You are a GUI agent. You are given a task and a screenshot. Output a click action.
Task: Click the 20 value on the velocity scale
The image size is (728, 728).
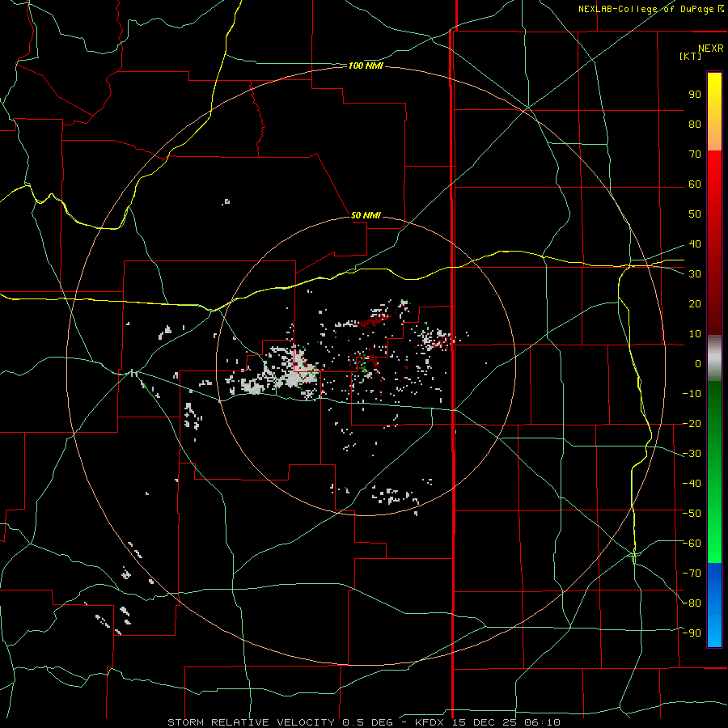[x=695, y=303]
